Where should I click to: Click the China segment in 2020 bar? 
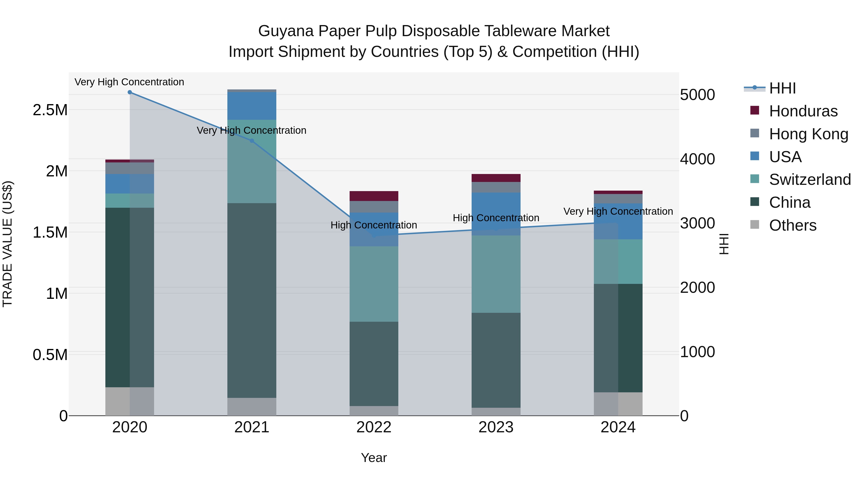click(x=130, y=297)
